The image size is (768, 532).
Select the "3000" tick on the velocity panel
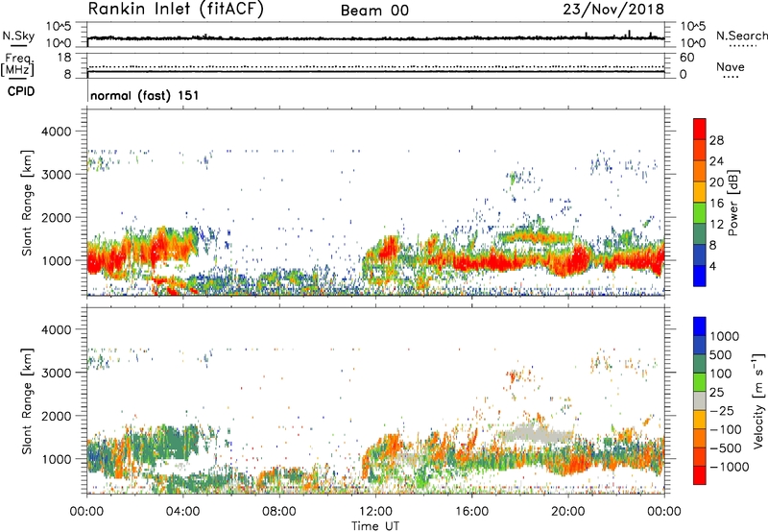point(57,373)
